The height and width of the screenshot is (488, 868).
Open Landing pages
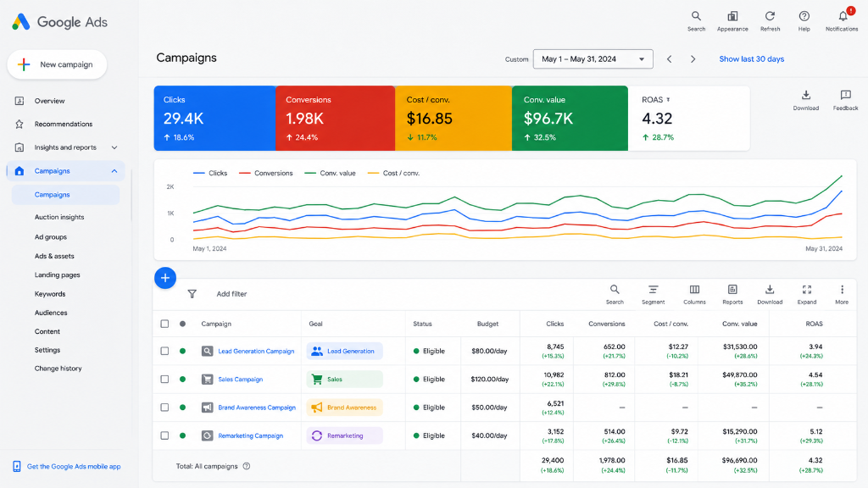pos(57,275)
